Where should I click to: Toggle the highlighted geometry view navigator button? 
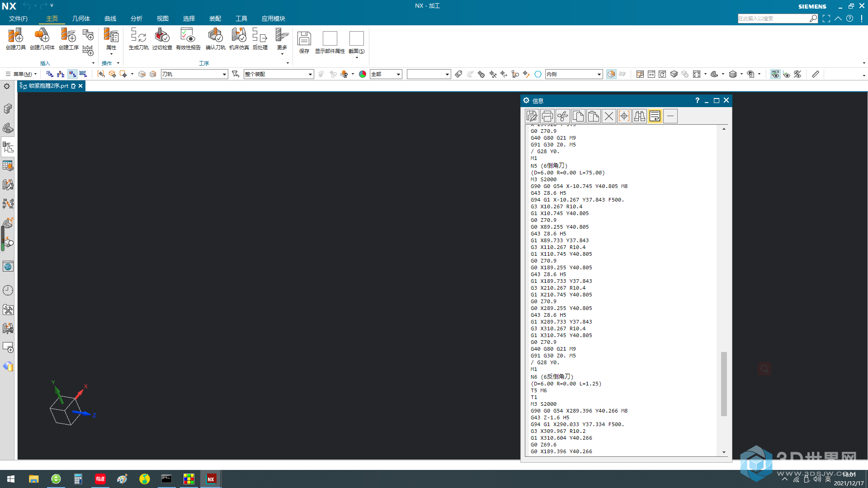tap(72, 74)
